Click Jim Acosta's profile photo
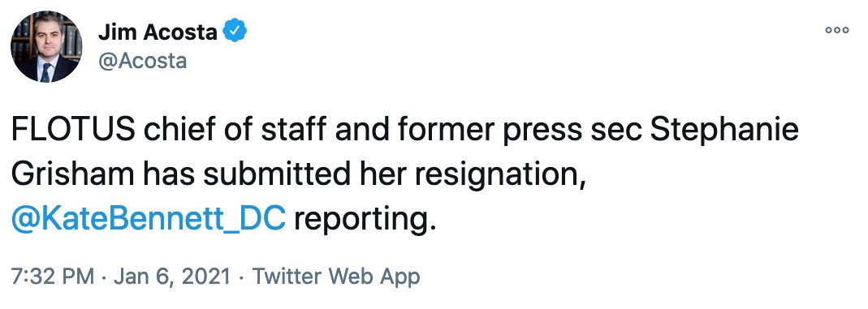Image resolution: width=868 pixels, height=309 pixels. pyautogui.click(x=46, y=47)
